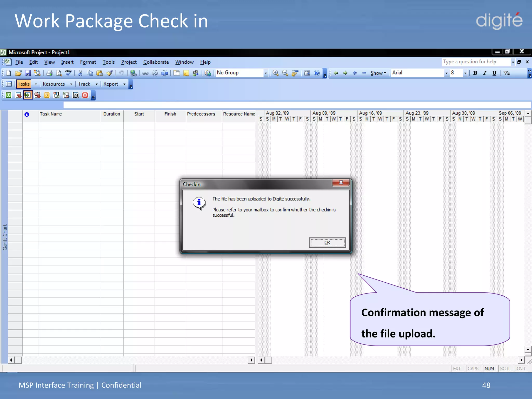Click the Split Task icon
This screenshot has width=532, height=399.
click(x=165, y=73)
